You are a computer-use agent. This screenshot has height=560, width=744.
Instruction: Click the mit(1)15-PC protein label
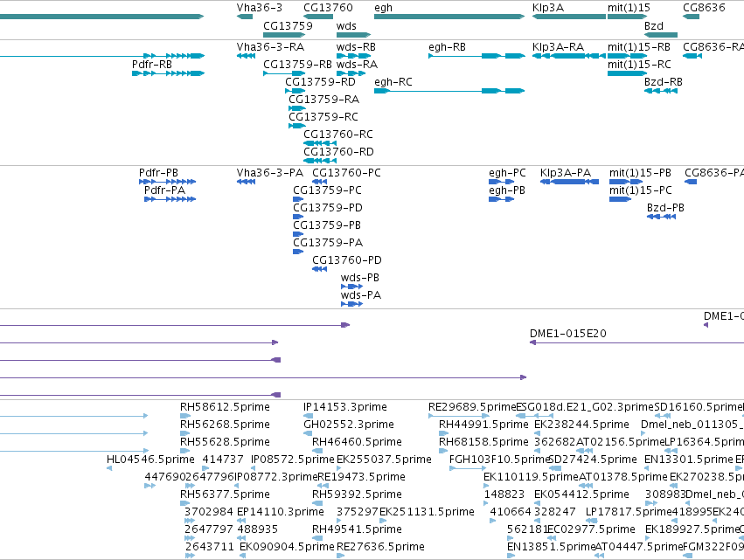pos(641,190)
